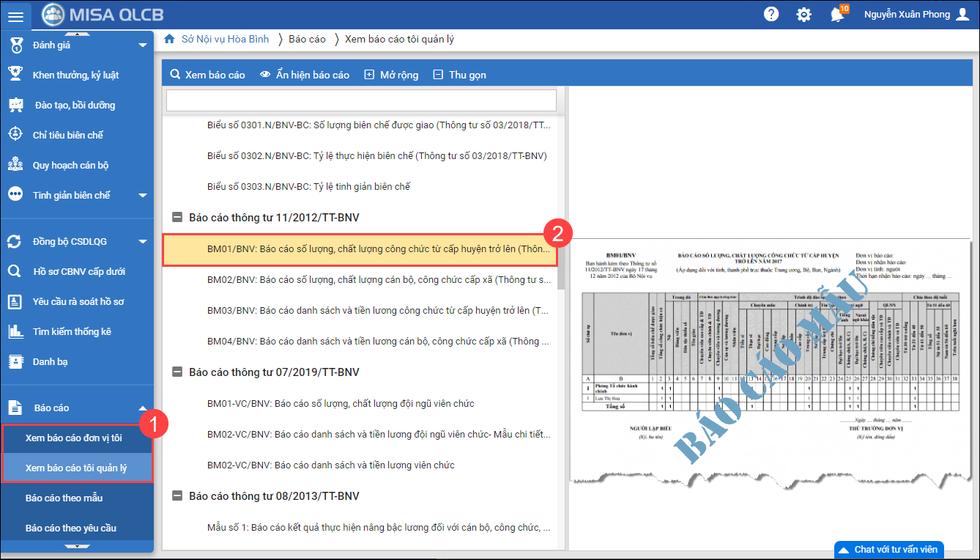980x560 pixels.
Task: Open notifications bell with badge
Action: (837, 15)
